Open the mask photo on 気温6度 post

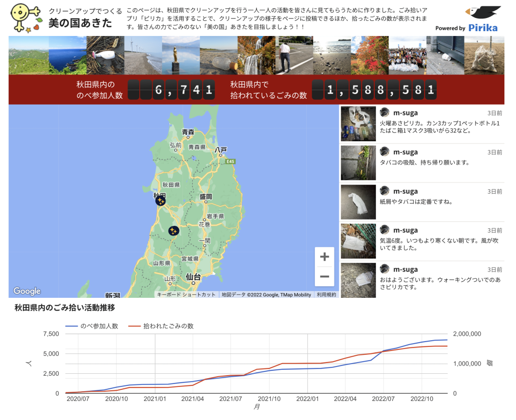tap(358, 241)
